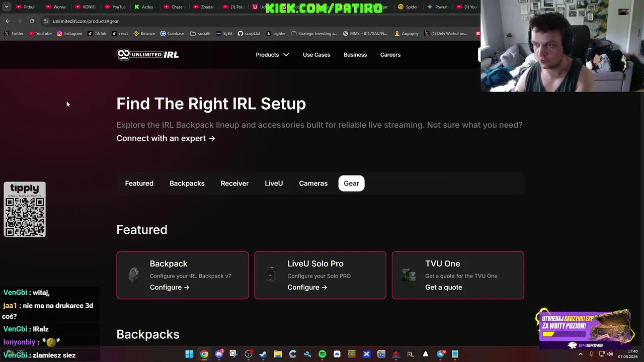644x362 pixels.
Task: Open the tab search dropdown
Action: pyautogui.click(x=7, y=7)
